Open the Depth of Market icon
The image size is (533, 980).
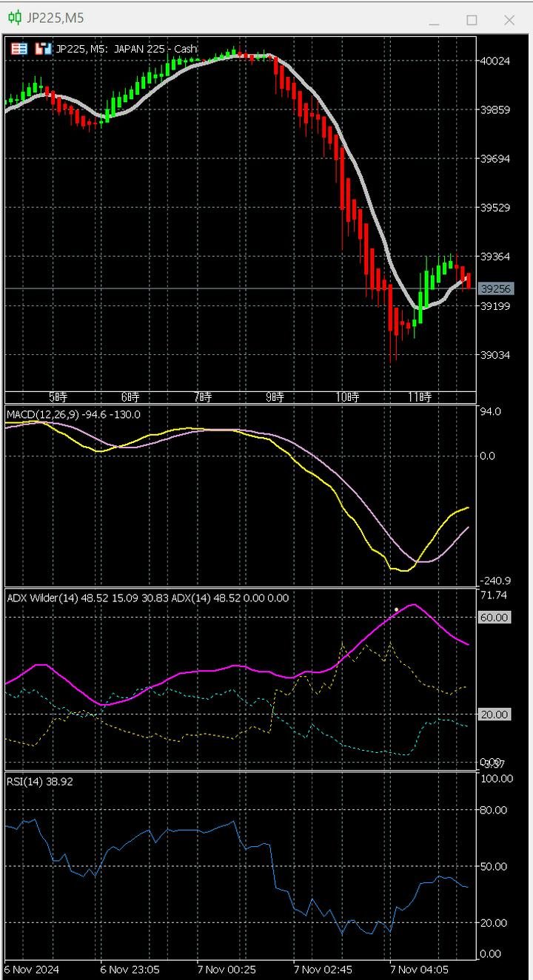(x=43, y=49)
